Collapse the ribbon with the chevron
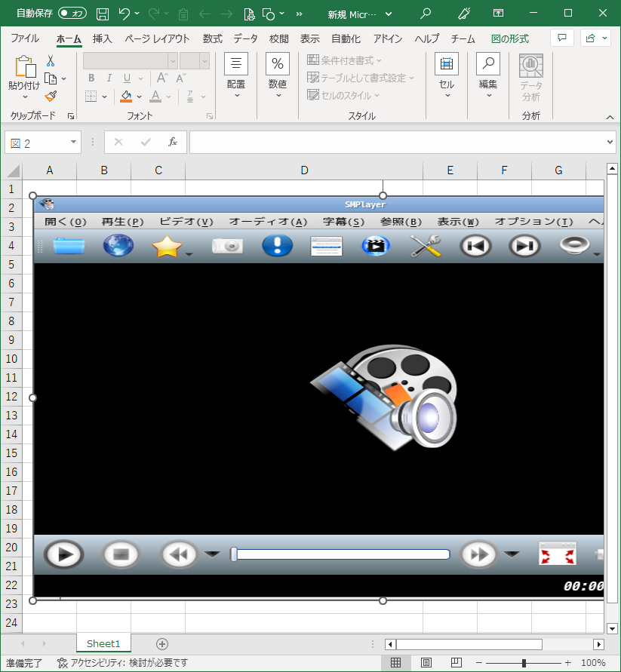Viewport: 621px width, 672px height. pyautogui.click(x=610, y=117)
